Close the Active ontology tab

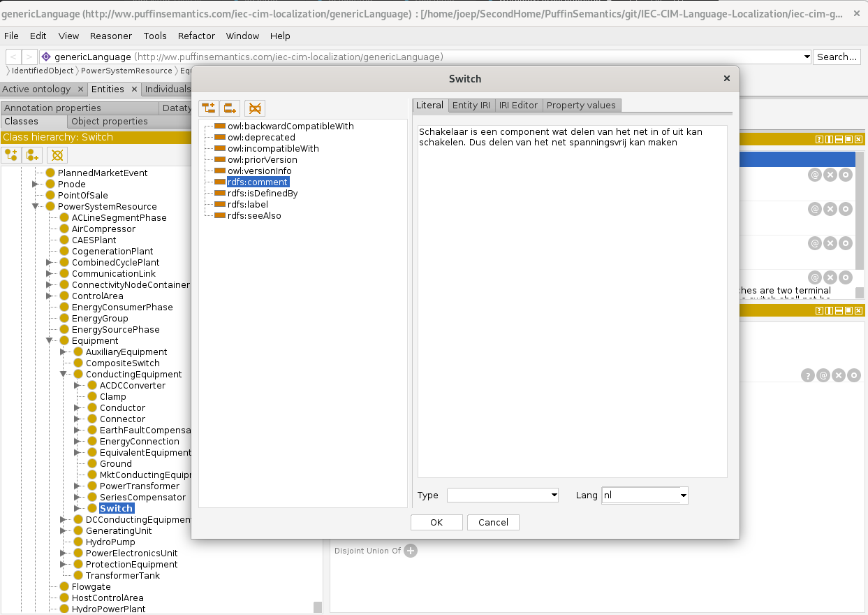tap(80, 89)
